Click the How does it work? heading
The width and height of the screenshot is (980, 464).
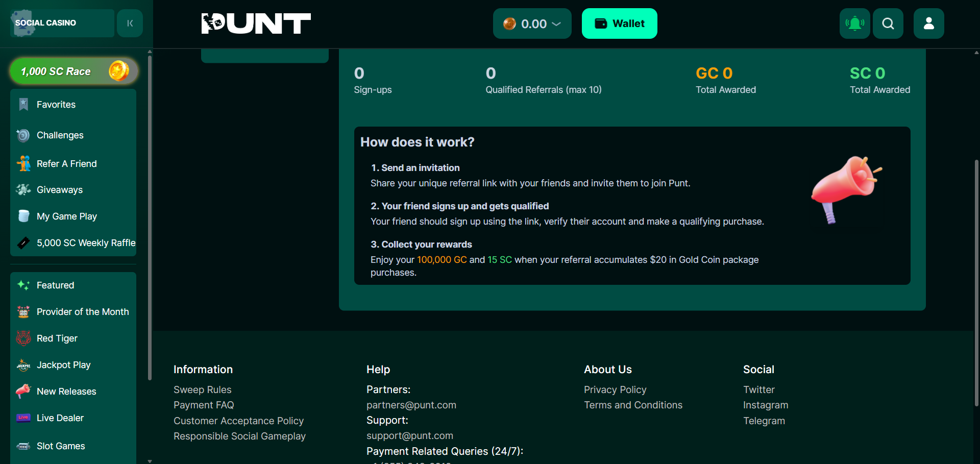click(417, 142)
